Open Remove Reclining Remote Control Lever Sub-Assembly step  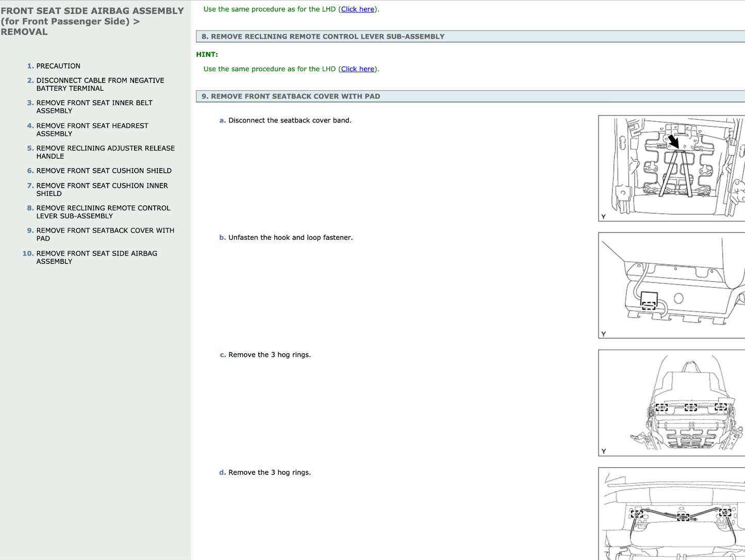[103, 212]
